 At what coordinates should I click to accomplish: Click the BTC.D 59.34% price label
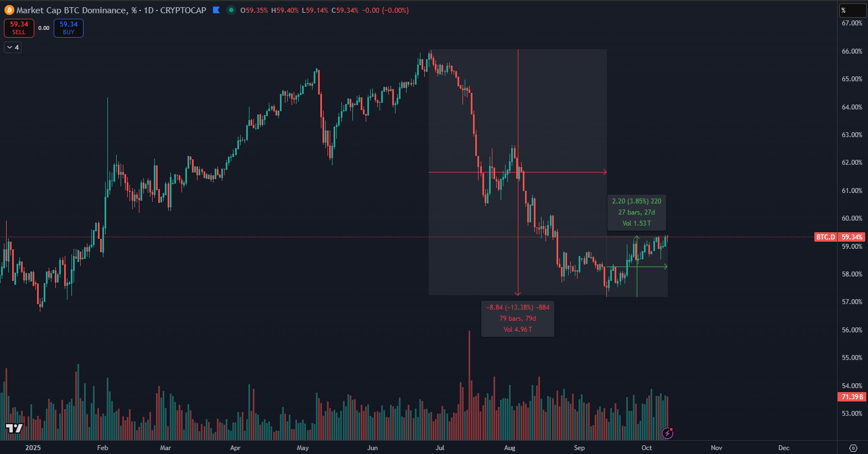839,237
